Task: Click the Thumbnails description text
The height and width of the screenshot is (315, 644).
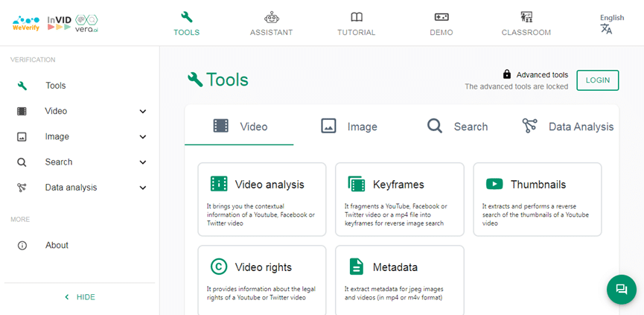Action: point(535,214)
